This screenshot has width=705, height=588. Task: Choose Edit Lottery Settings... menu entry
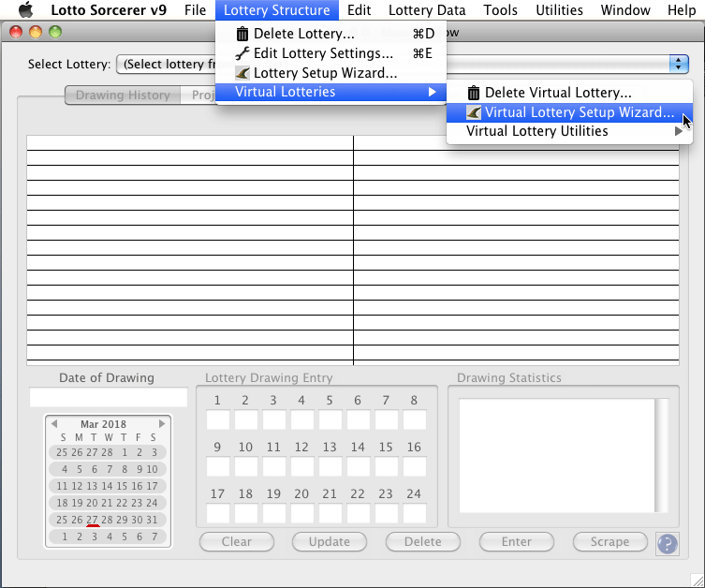point(330,53)
